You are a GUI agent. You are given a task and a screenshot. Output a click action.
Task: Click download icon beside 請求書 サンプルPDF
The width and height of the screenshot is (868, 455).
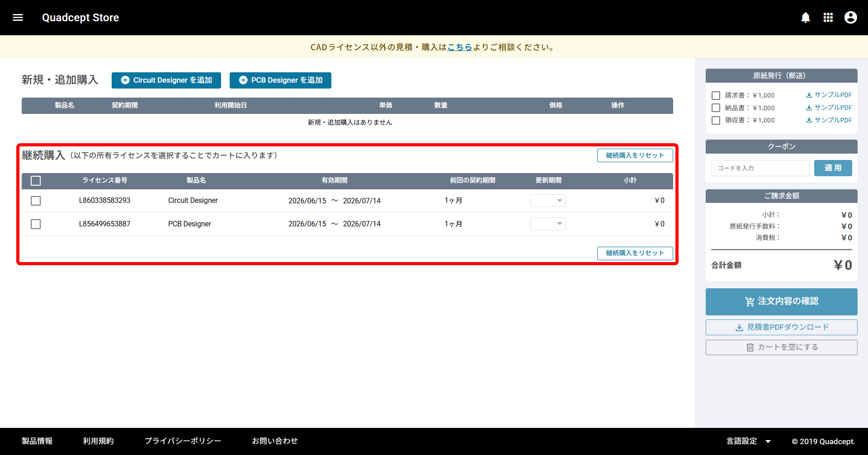809,95
